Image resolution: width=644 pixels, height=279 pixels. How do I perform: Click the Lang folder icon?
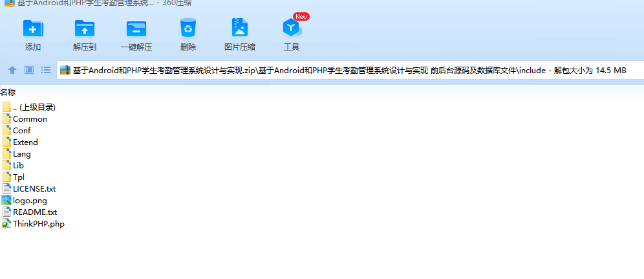(x=6, y=153)
